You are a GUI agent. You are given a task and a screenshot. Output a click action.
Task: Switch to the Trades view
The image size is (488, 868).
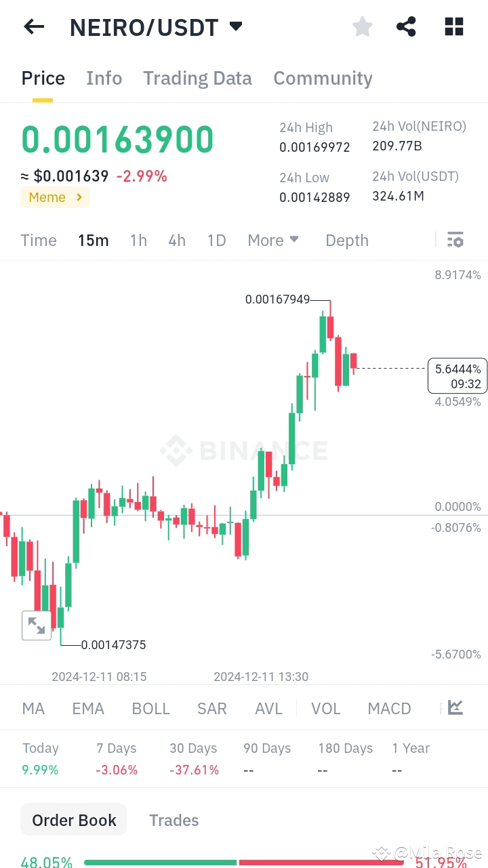pyautogui.click(x=174, y=820)
